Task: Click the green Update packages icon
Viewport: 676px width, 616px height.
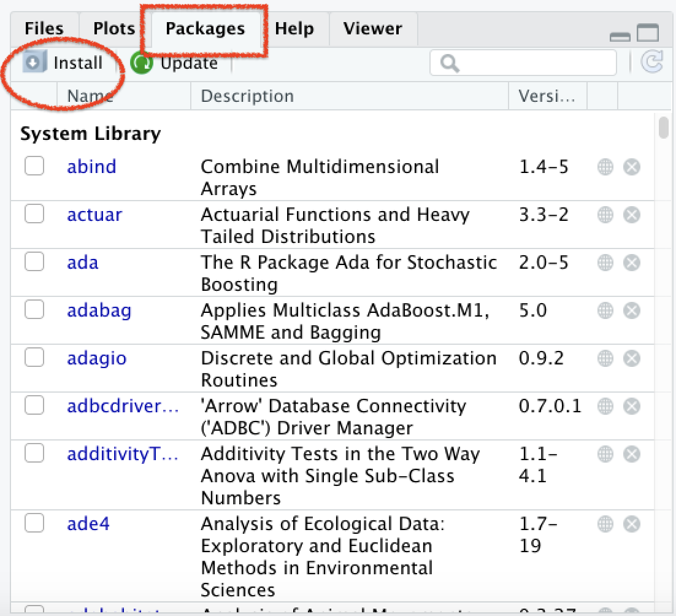Action: 142,63
